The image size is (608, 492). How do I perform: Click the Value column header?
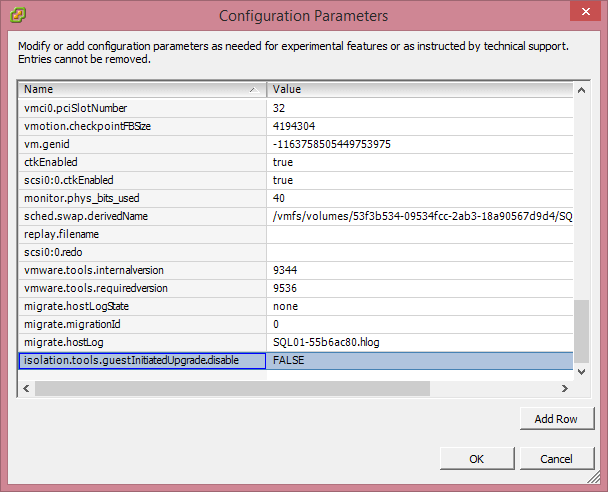pyautogui.click(x=419, y=89)
